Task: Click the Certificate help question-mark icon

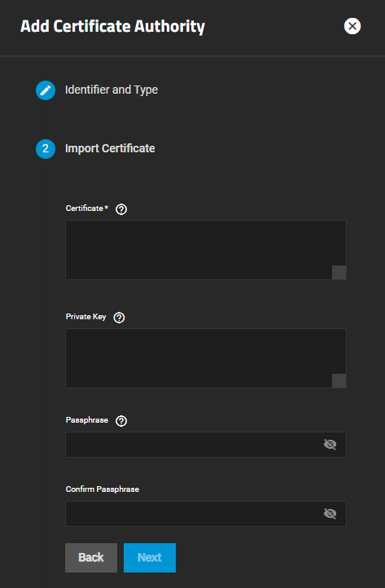Action: pos(121,208)
